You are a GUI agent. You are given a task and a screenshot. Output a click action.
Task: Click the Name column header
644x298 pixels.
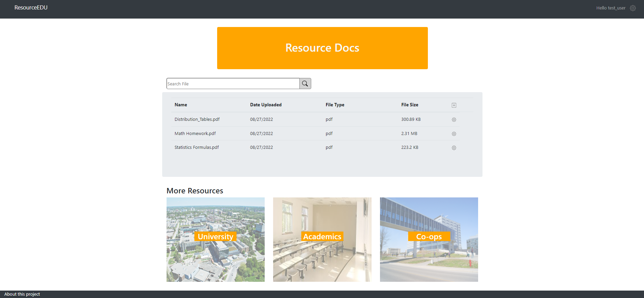click(181, 105)
